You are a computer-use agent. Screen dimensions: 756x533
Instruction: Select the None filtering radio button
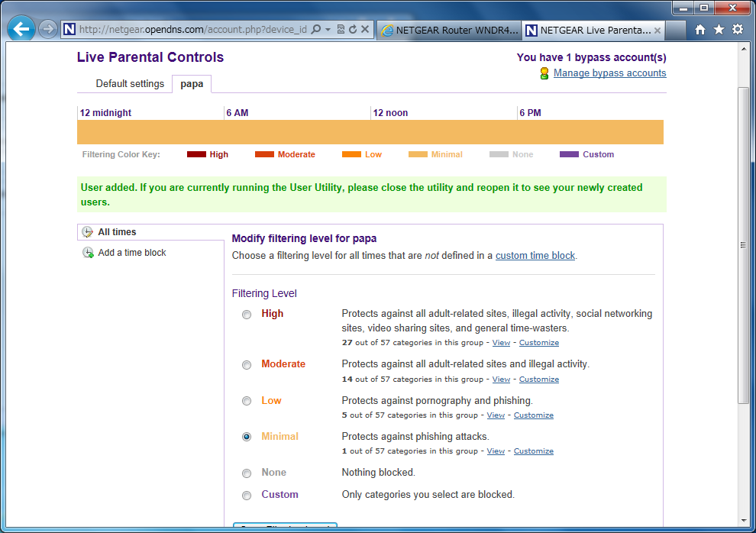(247, 473)
